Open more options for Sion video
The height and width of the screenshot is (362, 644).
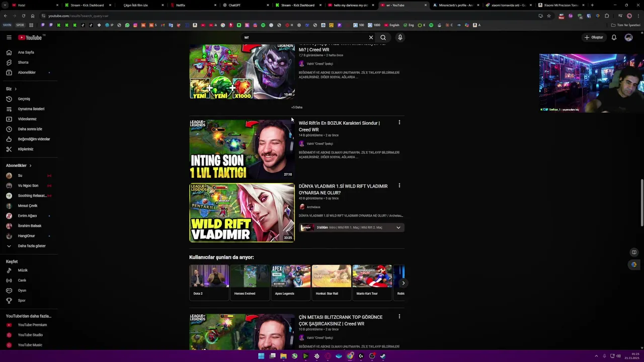click(399, 122)
